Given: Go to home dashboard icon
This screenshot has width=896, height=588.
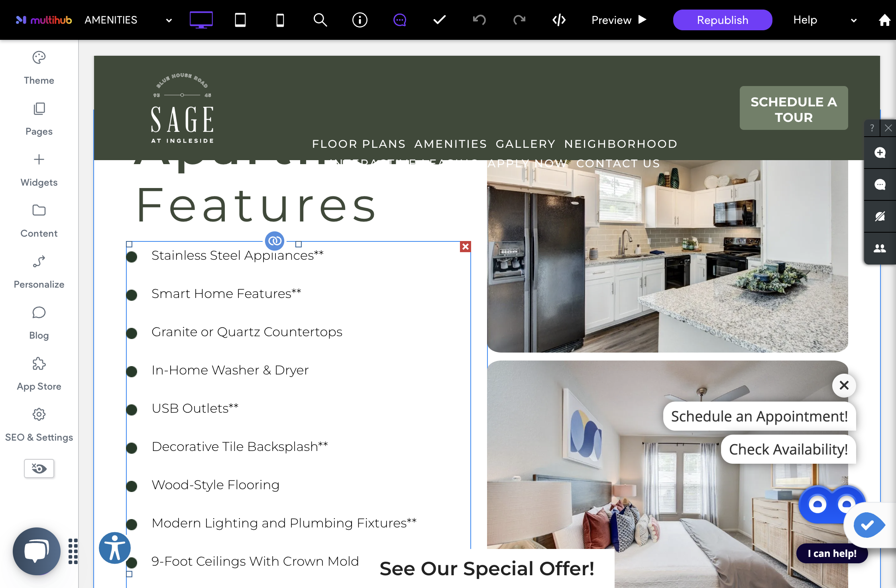Looking at the screenshot, I should click(885, 20).
